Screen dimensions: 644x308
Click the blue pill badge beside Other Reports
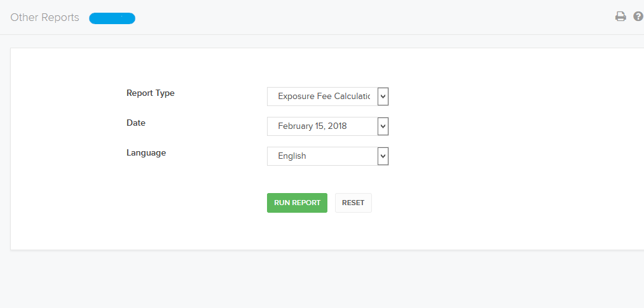coord(112,18)
